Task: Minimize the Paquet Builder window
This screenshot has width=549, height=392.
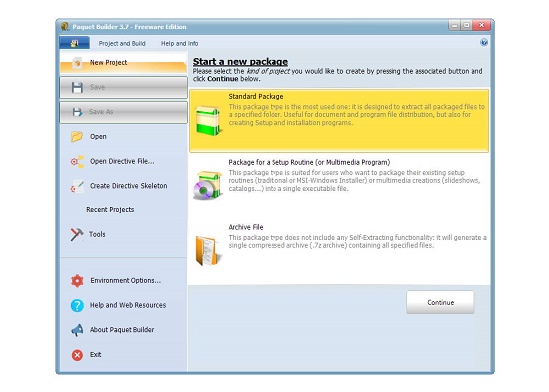Action: [455, 25]
